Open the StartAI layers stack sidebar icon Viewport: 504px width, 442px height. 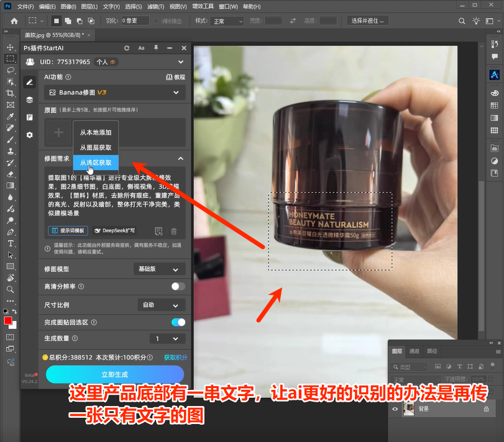point(30,100)
